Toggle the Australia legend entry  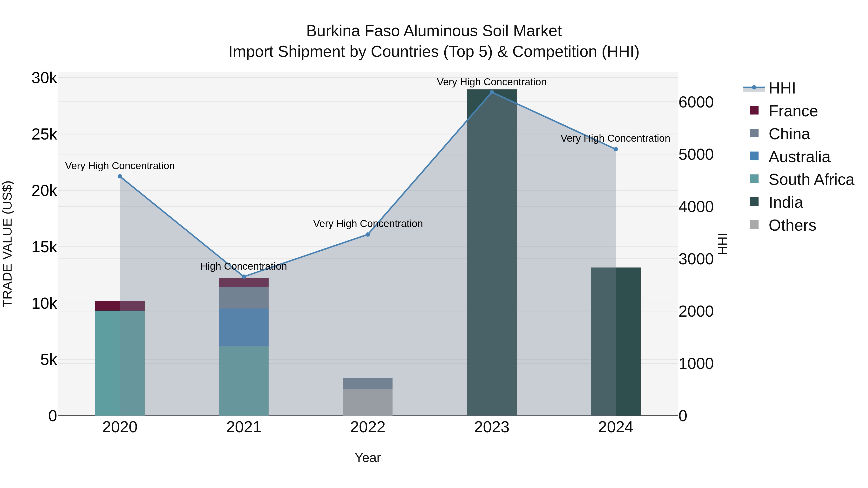click(x=790, y=157)
